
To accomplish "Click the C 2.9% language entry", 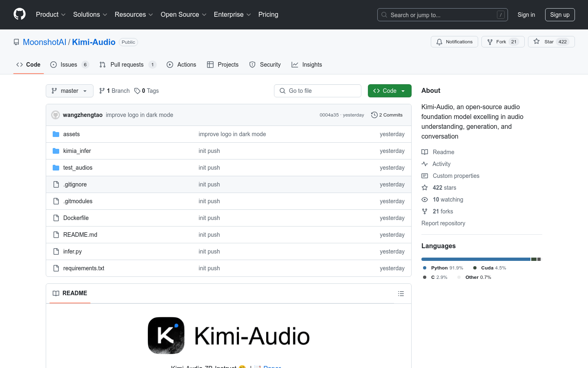I will (x=435, y=277).
